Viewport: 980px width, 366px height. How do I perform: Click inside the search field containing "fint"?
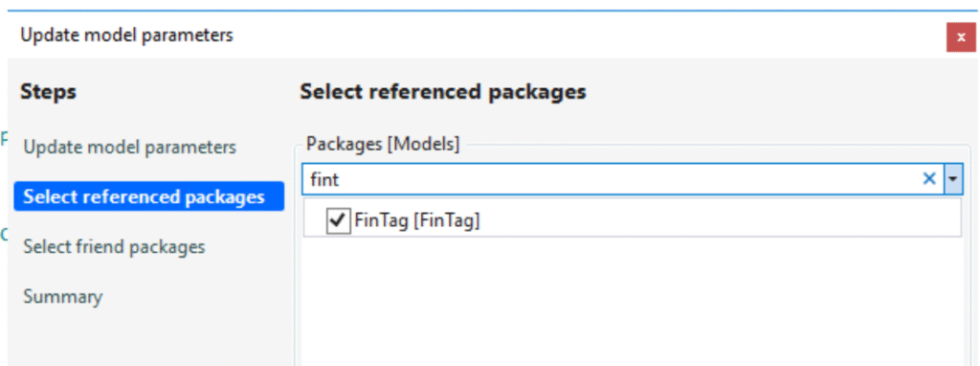click(612, 179)
